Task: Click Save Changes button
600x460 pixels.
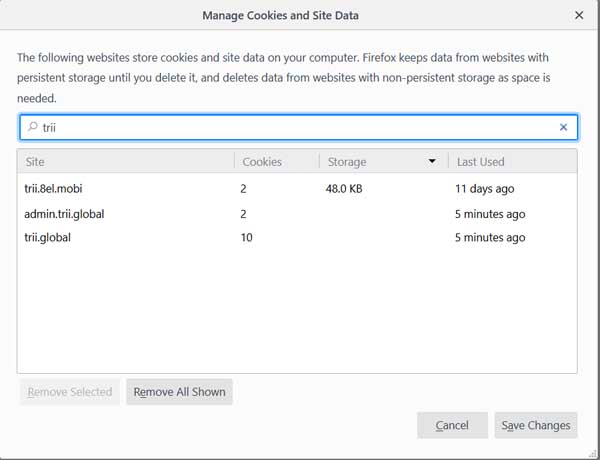Action: (536, 425)
